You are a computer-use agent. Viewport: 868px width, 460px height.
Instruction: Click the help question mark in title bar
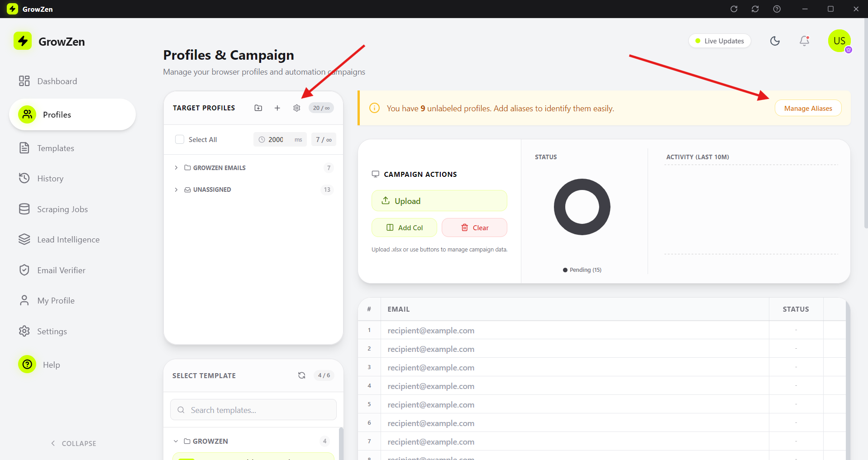[777, 9]
